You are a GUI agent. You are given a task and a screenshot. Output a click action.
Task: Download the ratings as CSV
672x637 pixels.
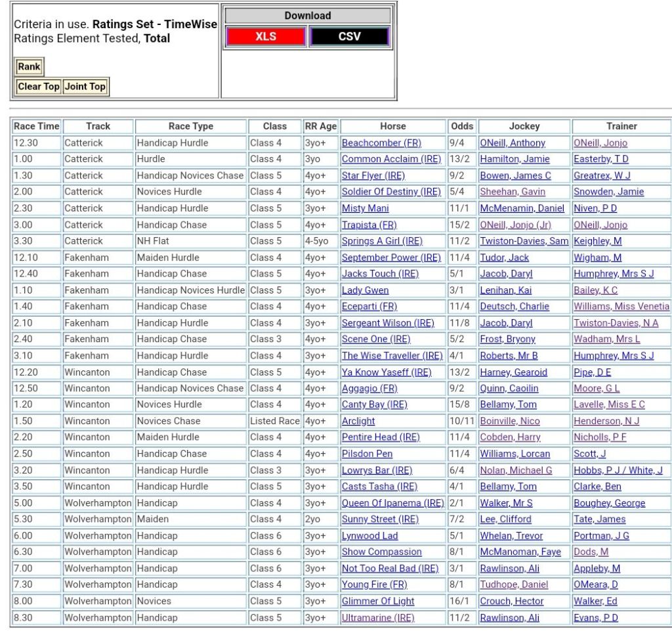[x=349, y=36]
